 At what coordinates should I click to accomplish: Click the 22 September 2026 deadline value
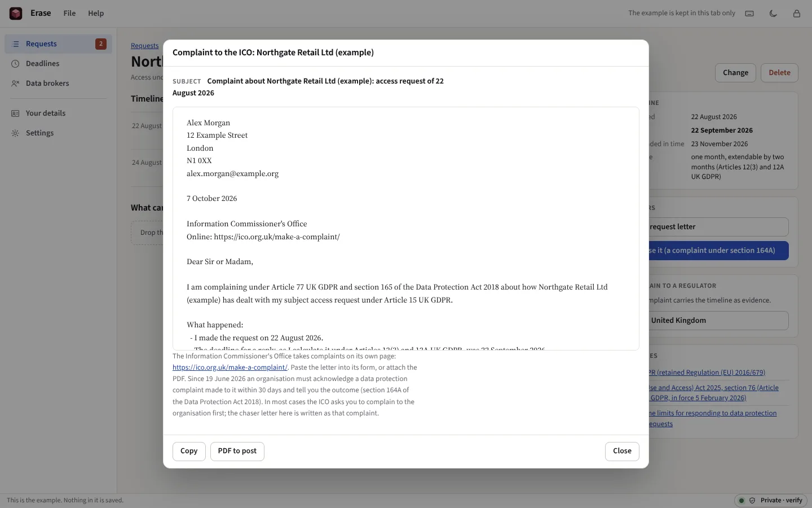[x=722, y=130]
